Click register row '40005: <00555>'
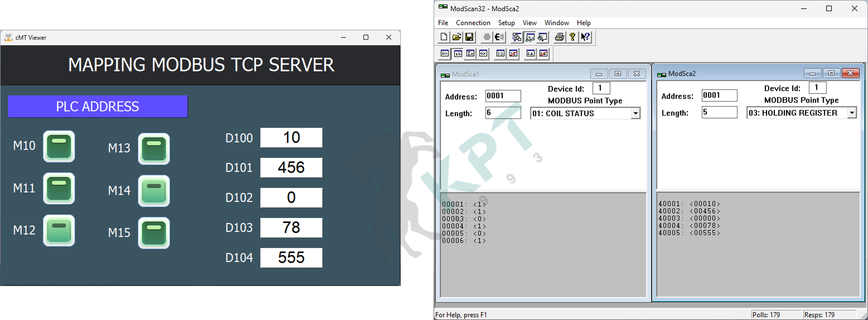Image resolution: width=868 pixels, height=320 pixels. tap(689, 233)
